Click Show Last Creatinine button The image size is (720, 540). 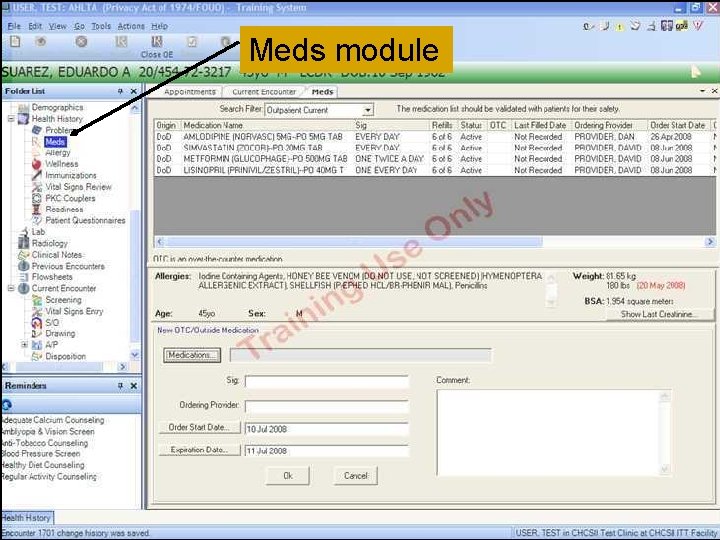(660, 315)
